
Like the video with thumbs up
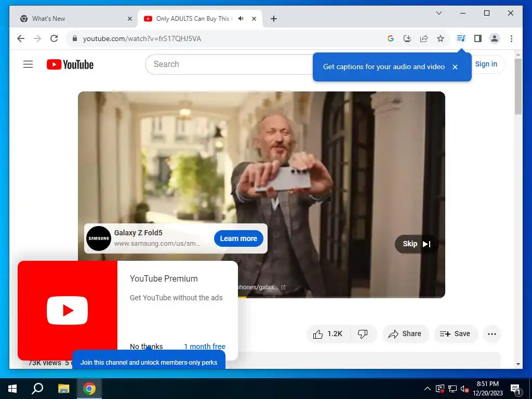click(x=327, y=334)
